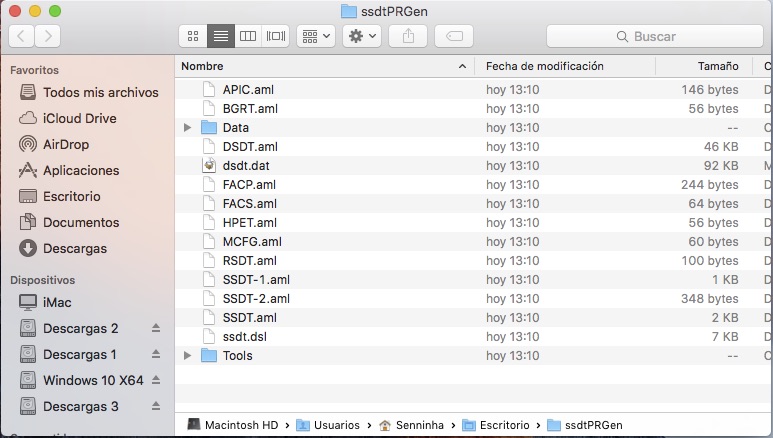
Task: Select the BGRT.aml file
Action: tap(473, 109)
